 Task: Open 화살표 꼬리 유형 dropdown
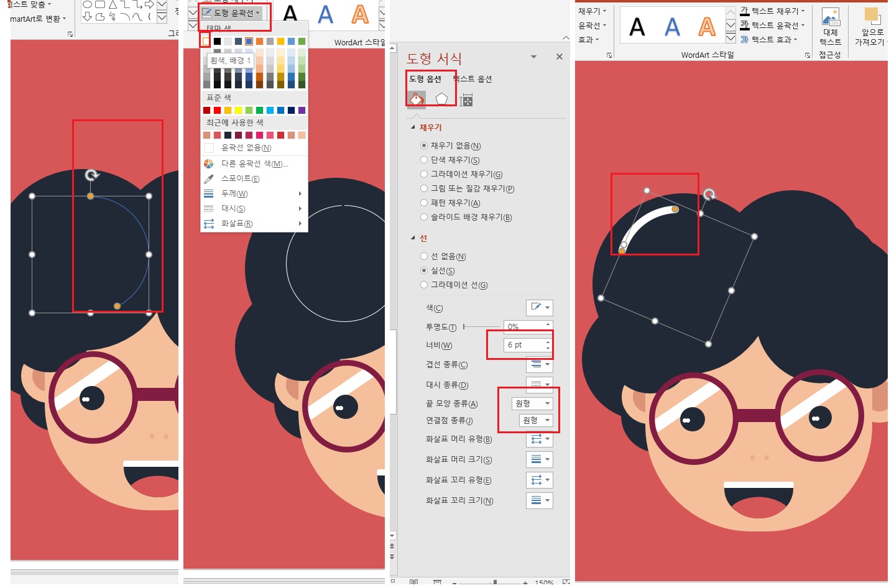(539, 480)
